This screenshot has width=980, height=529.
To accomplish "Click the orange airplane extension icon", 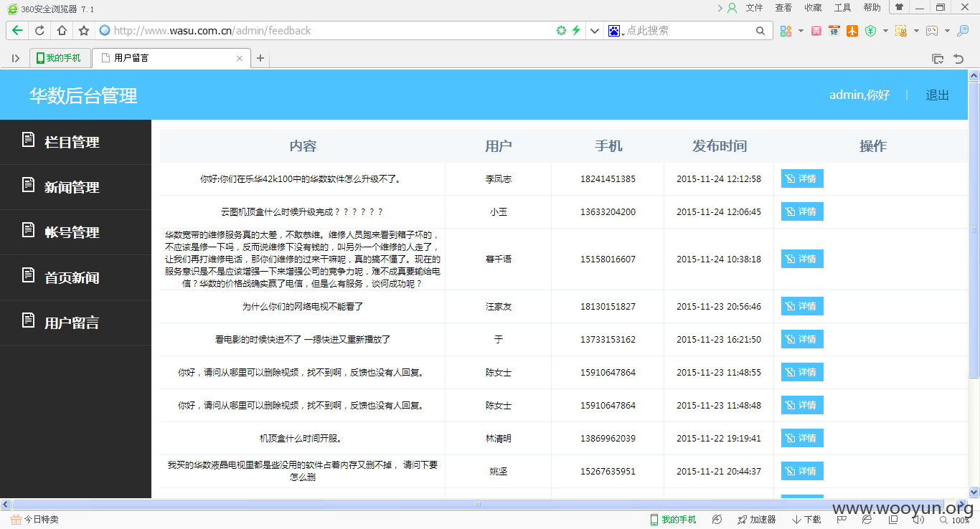I will tap(852, 31).
